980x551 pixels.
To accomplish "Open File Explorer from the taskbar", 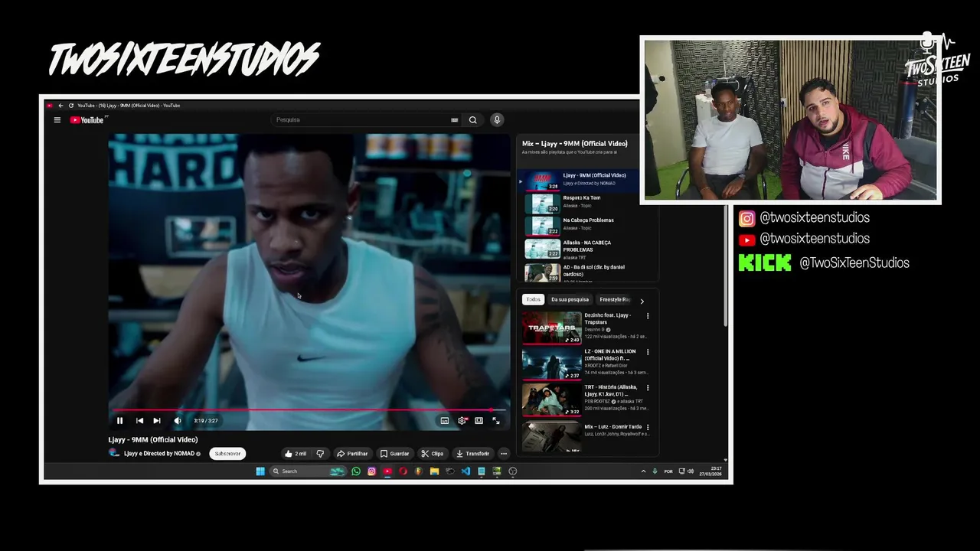I will 434,471.
